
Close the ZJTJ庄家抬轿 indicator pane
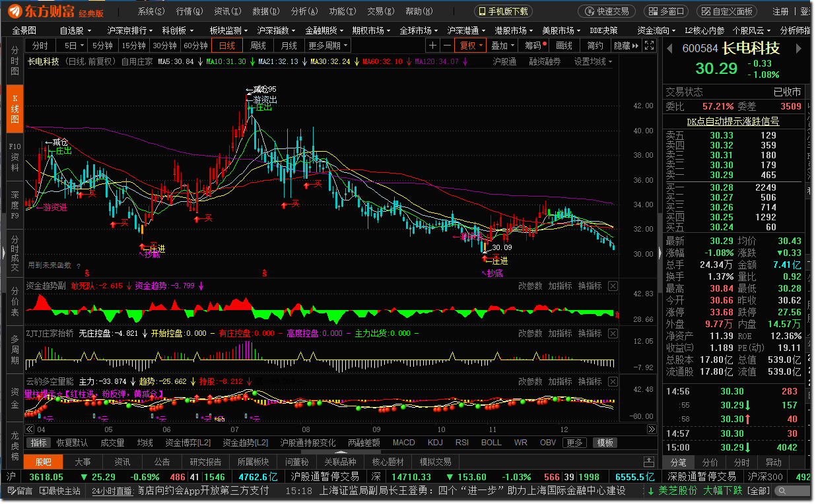[x=613, y=333]
